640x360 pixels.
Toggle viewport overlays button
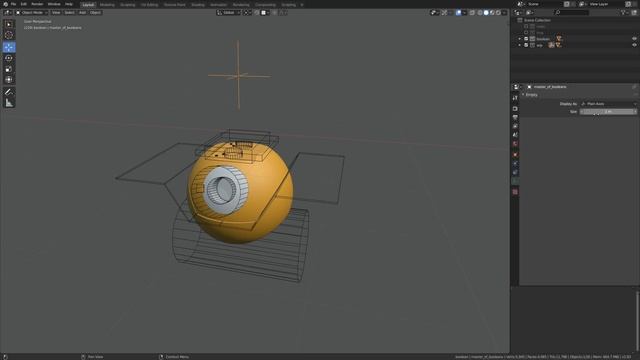(458, 13)
